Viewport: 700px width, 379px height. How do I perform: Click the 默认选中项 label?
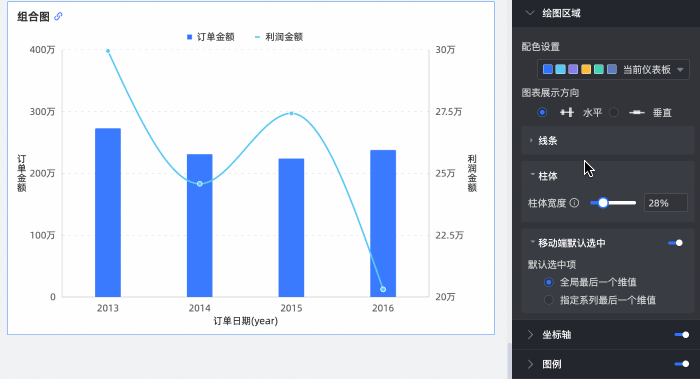tap(552, 265)
